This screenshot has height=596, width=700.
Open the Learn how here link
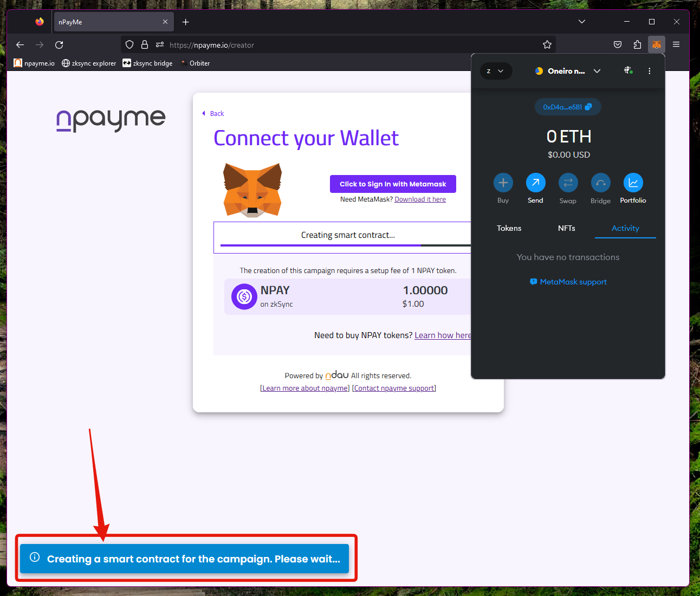443,335
